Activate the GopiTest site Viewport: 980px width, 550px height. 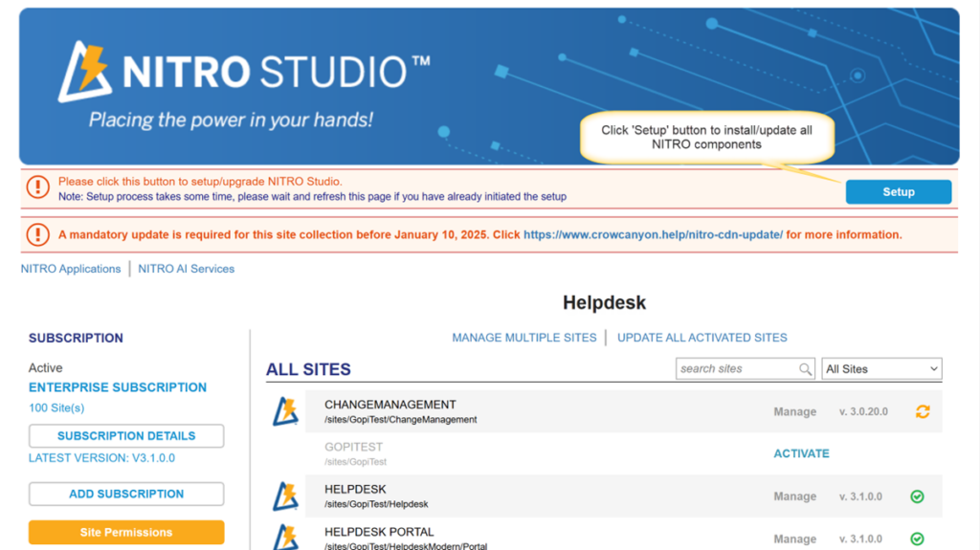(801, 453)
